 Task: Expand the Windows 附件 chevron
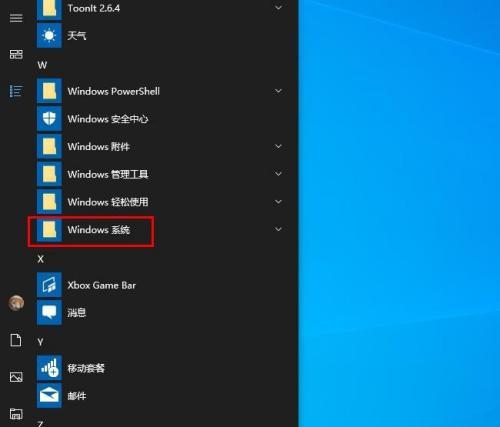[278, 146]
